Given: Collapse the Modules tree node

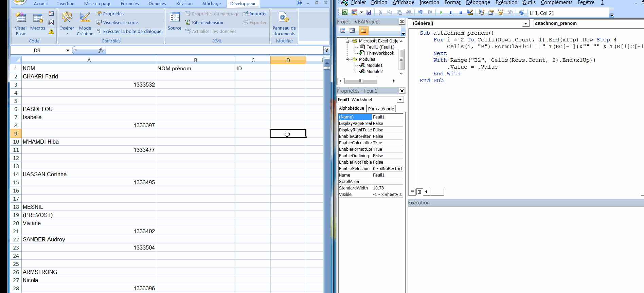Looking at the screenshot, I should coord(347,59).
